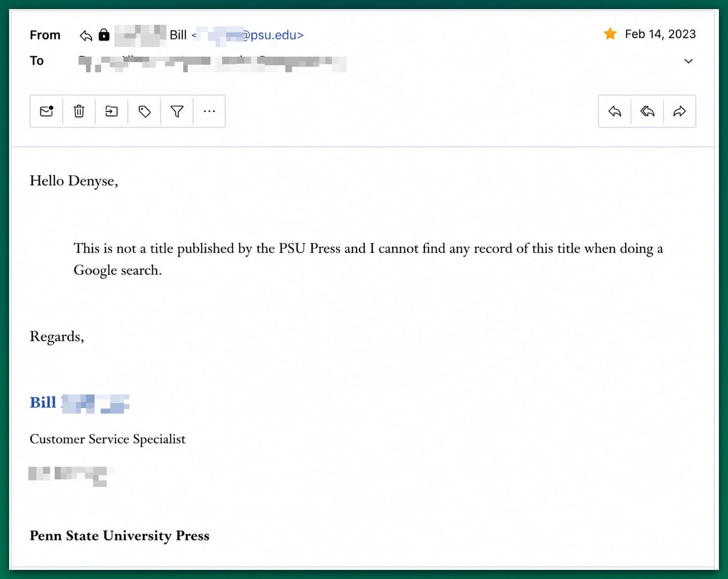Click the sender's psu.edu email address
The width and height of the screenshot is (728, 579).
coord(247,35)
